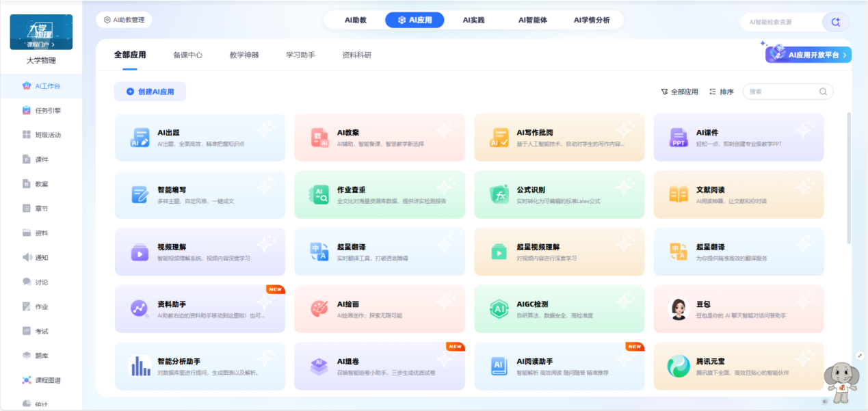Open the AI绘画 palette icon
Viewport: 868px width, 411px height.
(319, 309)
